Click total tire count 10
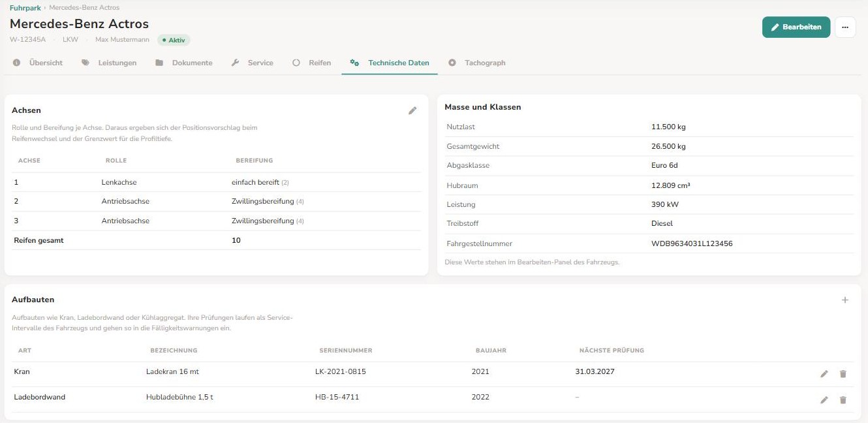This screenshot has height=423, width=868. pyautogui.click(x=236, y=240)
